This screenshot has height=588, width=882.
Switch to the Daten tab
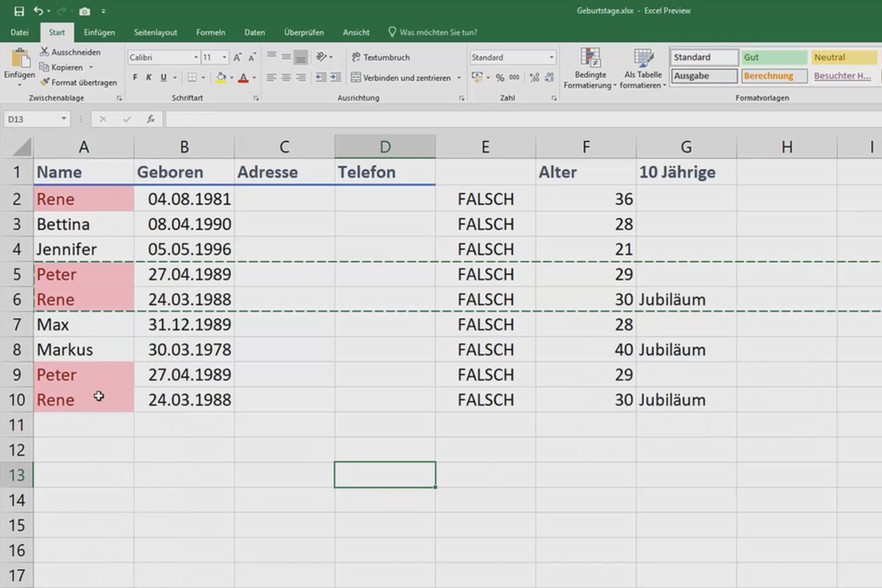pos(255,32)
